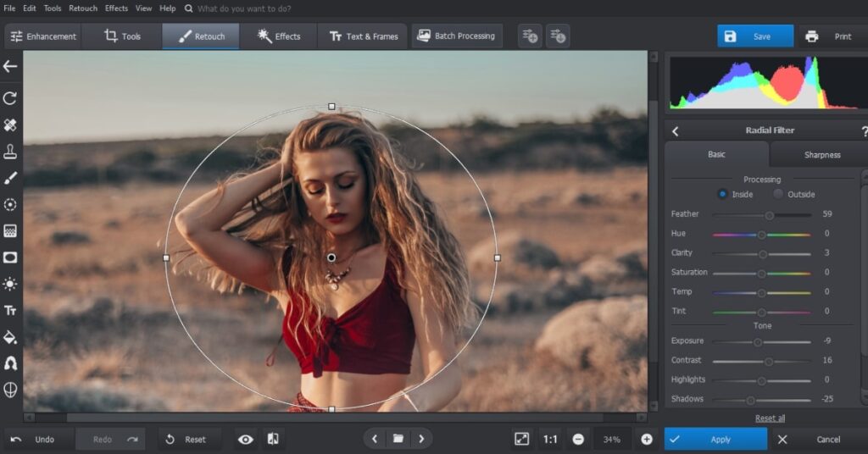This screenshot has height=454, width=868.
Task: Click the search magnifier icon
Action: pos(189,8)
